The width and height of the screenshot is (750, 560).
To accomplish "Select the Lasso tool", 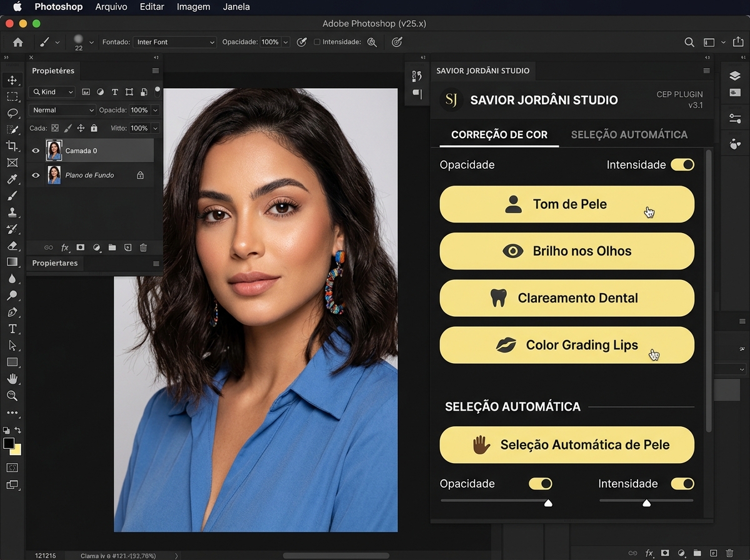I will point(12,113).
